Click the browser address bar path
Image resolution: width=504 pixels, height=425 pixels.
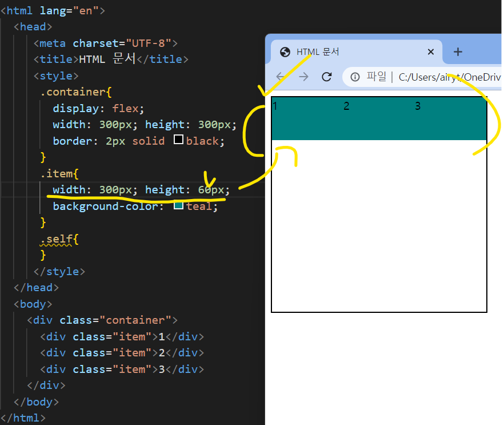[x=449, y=77]
